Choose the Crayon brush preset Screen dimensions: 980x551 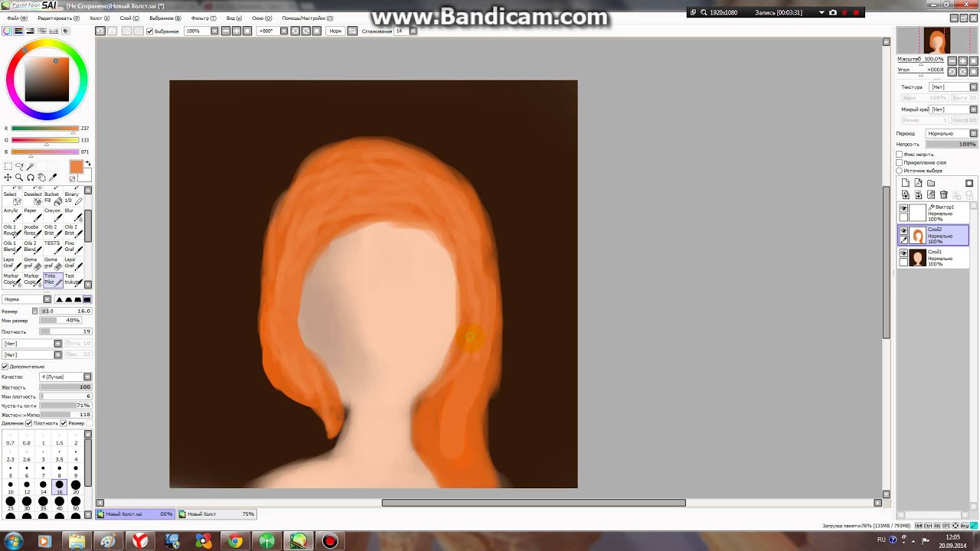pyautogui.click(x=53, y=215)
